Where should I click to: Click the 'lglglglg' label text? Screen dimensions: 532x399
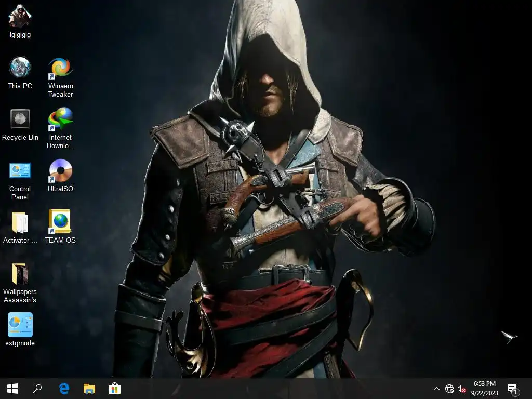(20, 35)
